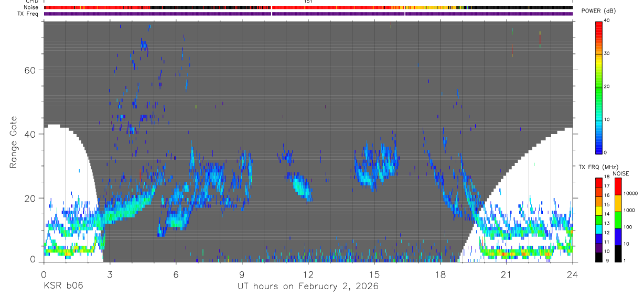Click the Noise row label at top
The image size is (644, 297).
point(30,7)
